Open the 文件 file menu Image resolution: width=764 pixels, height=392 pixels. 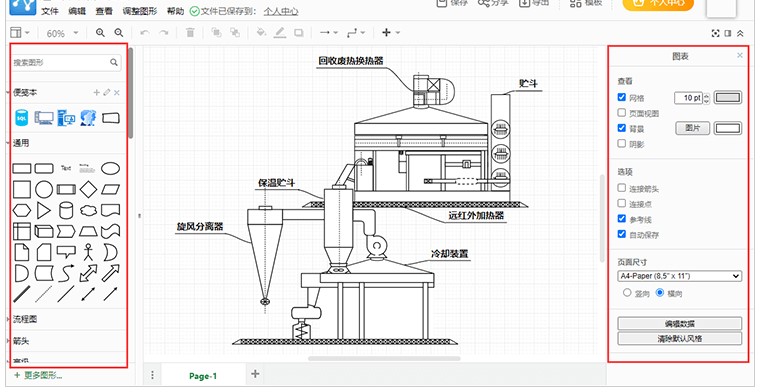[50, 11]
